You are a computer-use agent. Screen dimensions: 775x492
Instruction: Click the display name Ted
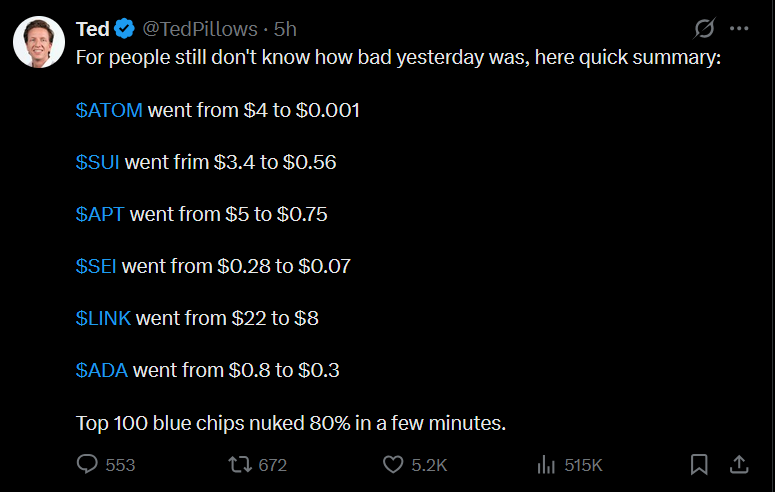[x=93, y=29]
